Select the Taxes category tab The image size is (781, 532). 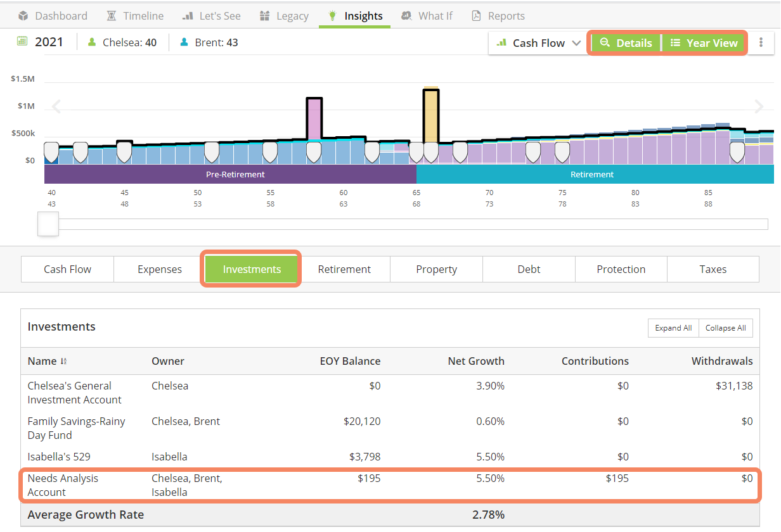pos(713,269)
